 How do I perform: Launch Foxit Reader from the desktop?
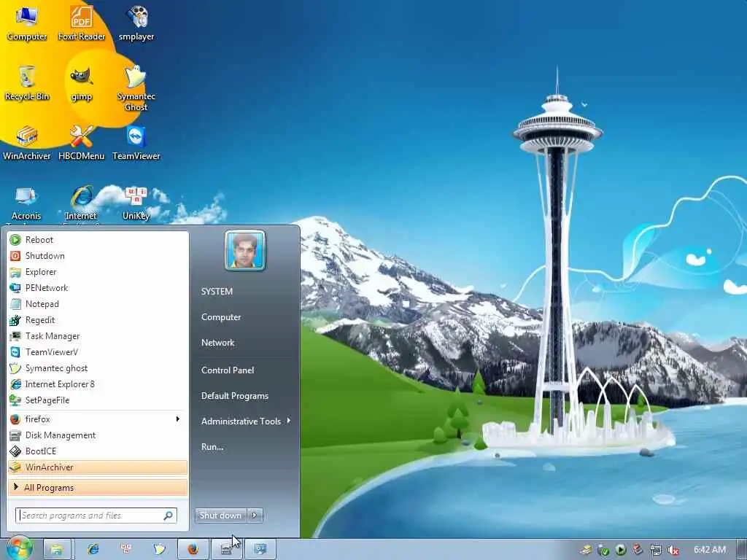(82, 23)
